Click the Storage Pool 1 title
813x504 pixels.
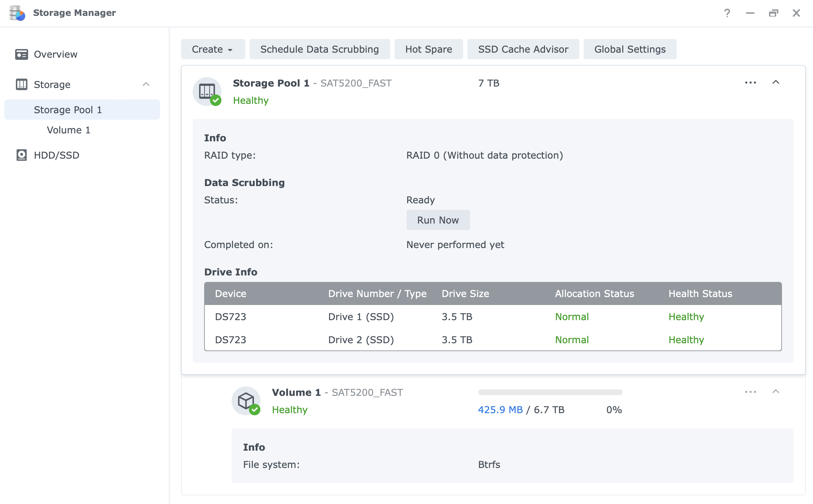pyautogui.click(x=271, y=83)
